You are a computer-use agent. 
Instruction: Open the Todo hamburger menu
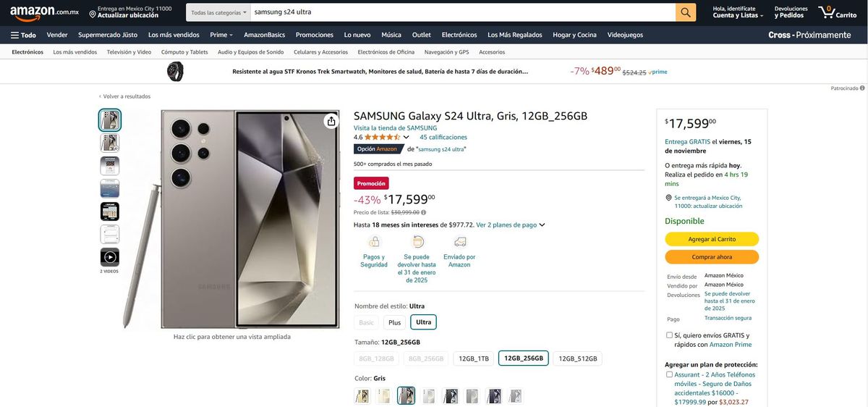pos(23,35)
